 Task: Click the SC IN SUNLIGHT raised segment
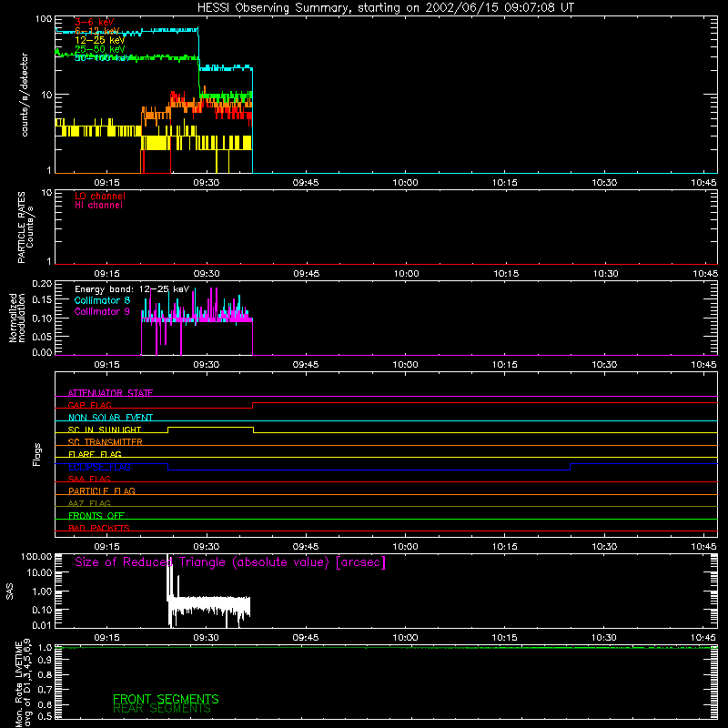(210, 427)
